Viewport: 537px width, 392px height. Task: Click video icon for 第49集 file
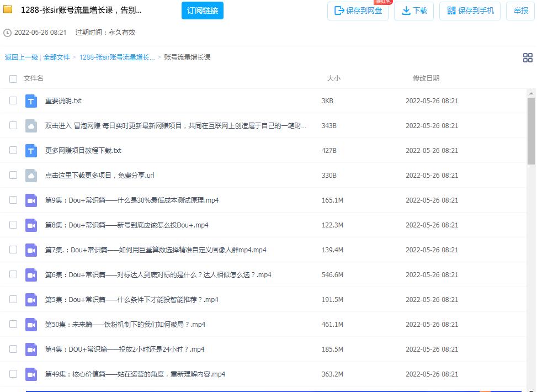pos(31,374)
